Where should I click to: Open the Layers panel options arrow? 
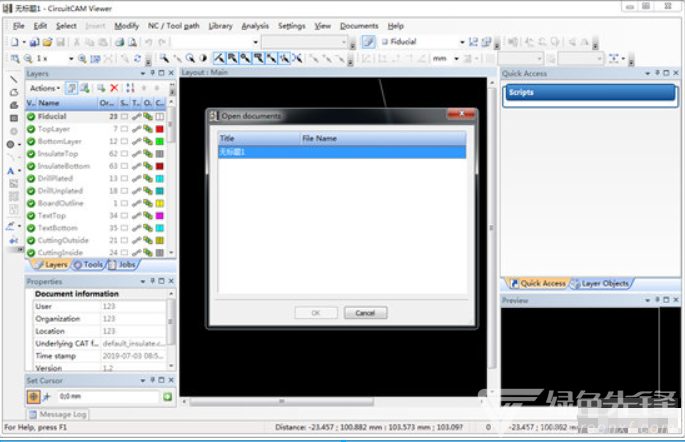point(143,73)
